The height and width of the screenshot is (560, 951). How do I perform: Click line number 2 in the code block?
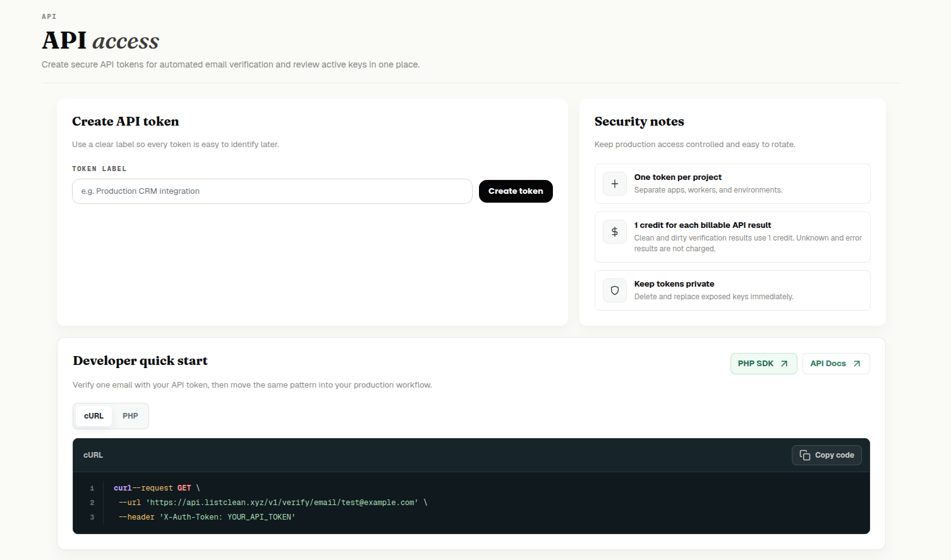pyautogui.click(x=92, y=503)
